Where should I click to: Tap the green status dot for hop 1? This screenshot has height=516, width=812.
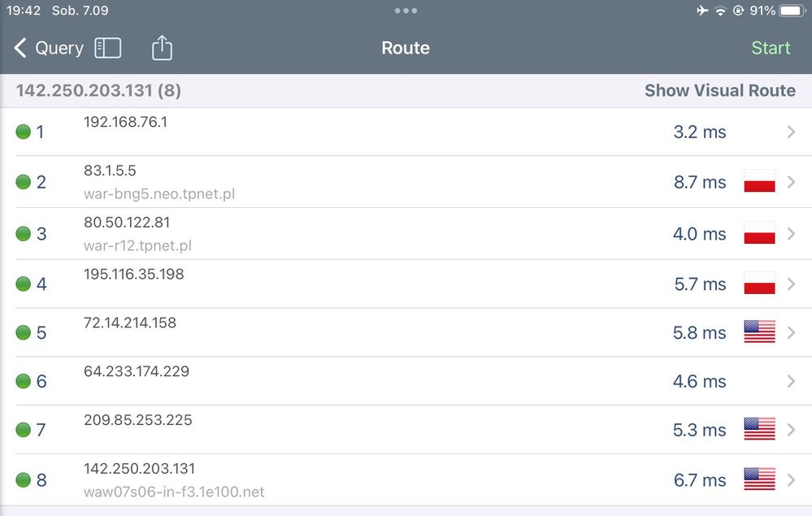click(24, 132)
